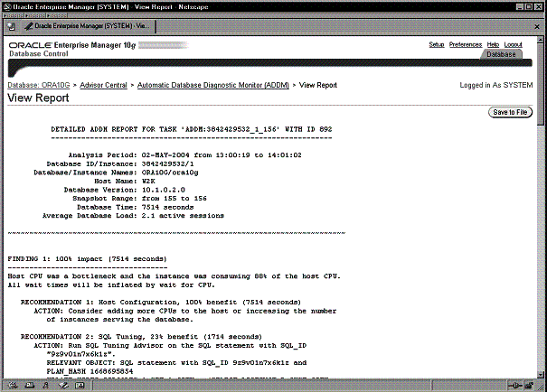
Task: Click the vertical scrollbar down arrow
Action: point(541,375)
